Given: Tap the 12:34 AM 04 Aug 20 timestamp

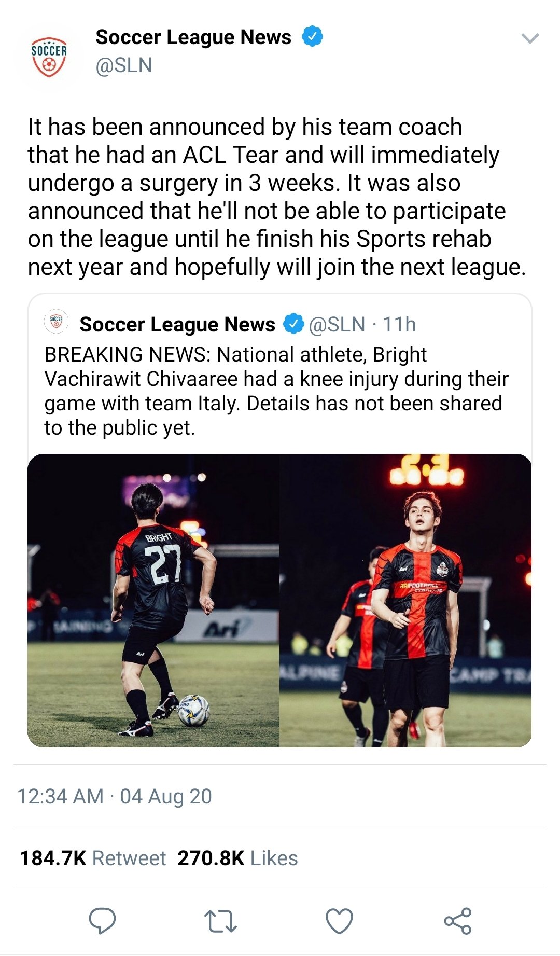Looking at the screenshot, I should (x=115, y=796).
